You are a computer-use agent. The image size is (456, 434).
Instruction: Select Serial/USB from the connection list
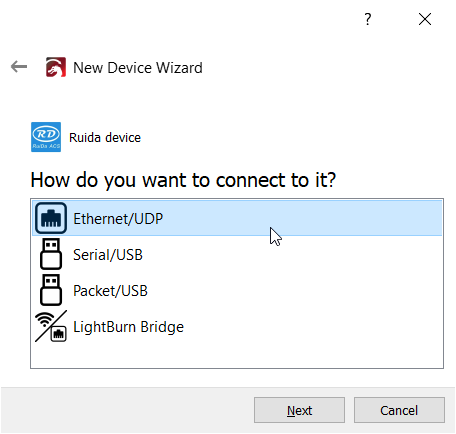coord(237,254)
